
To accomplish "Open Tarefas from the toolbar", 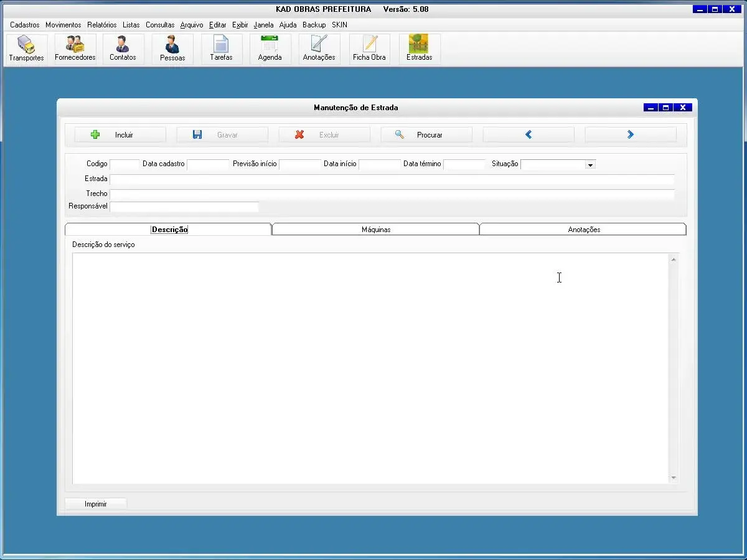I will (222, 49).
